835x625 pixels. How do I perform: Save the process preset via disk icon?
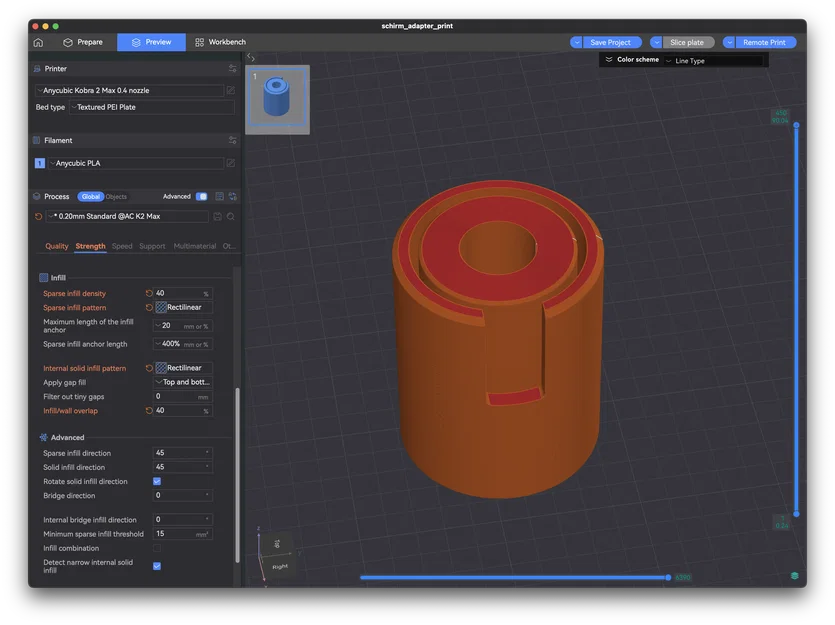coord(219,216)
